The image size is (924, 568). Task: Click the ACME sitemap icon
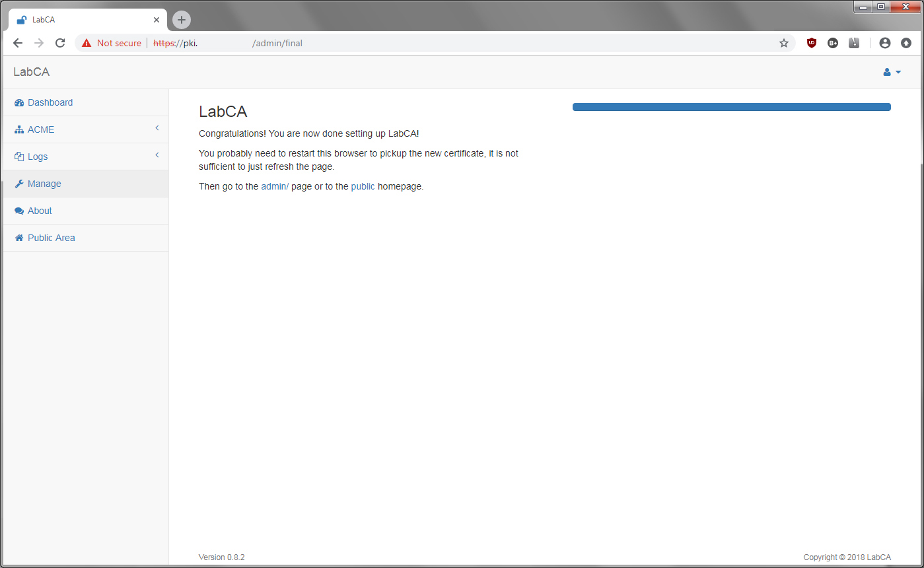18,129
